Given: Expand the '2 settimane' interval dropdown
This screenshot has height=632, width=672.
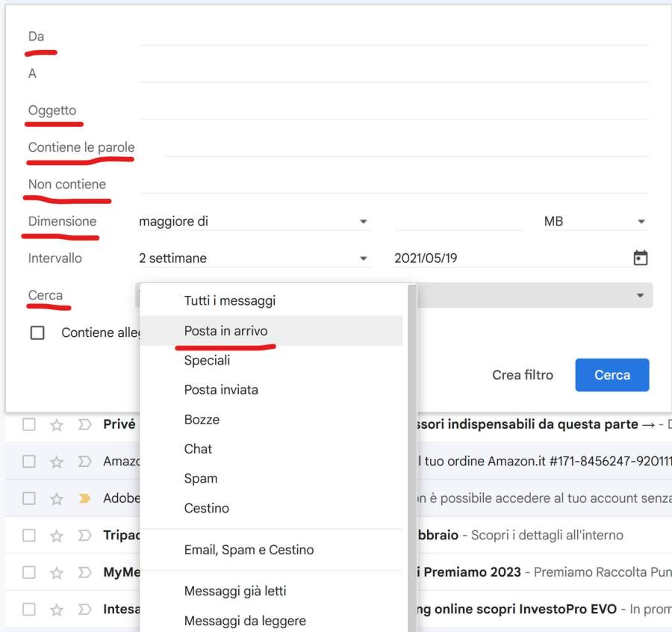Looking at the screenshot, I should click(254, 258).
